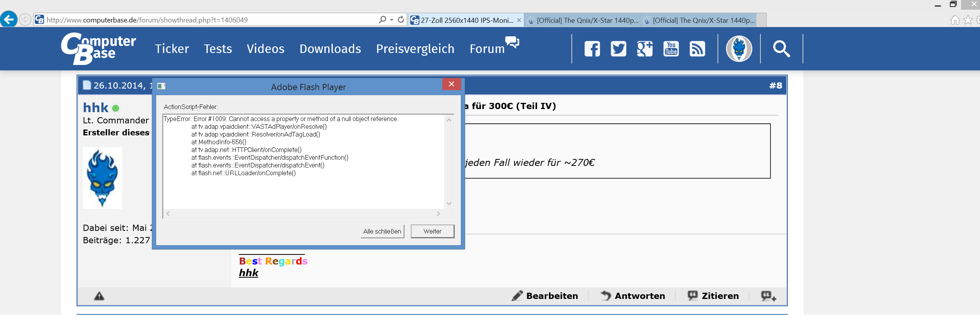Open the Ticker menu item
Image resolution: width=980 pixels, height=326 pixels.
coord(172,49)
